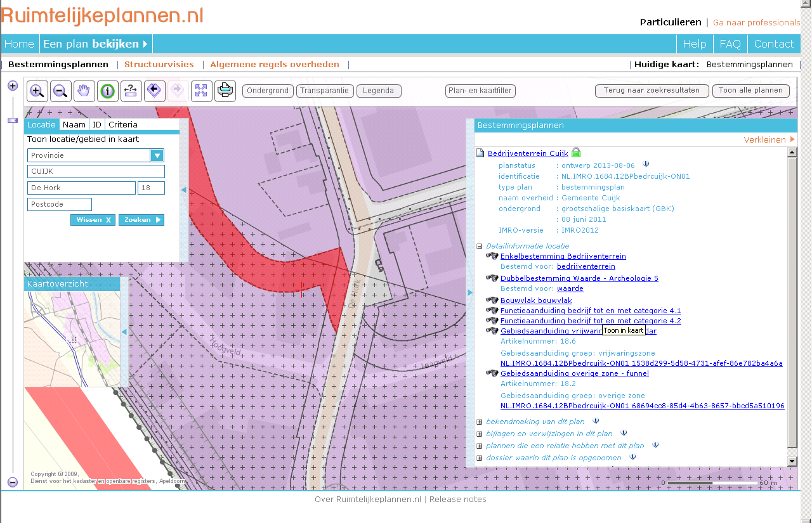Click document icon before Bedrijventerrein Cuijk
Image resolution: width=812 pixels, height=523 pixels.
coord(481,153)
